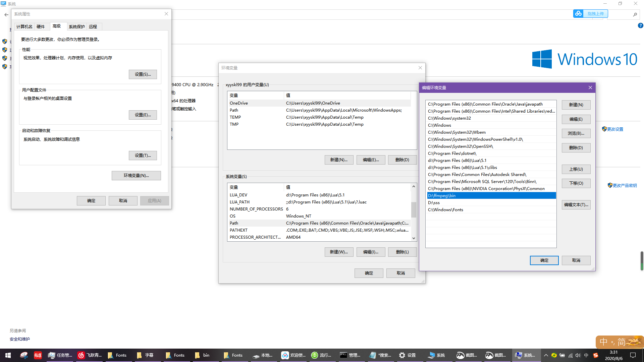Click 编辑(I) button for system variable
The image size is (644, 362).
[x=371, y=251]
